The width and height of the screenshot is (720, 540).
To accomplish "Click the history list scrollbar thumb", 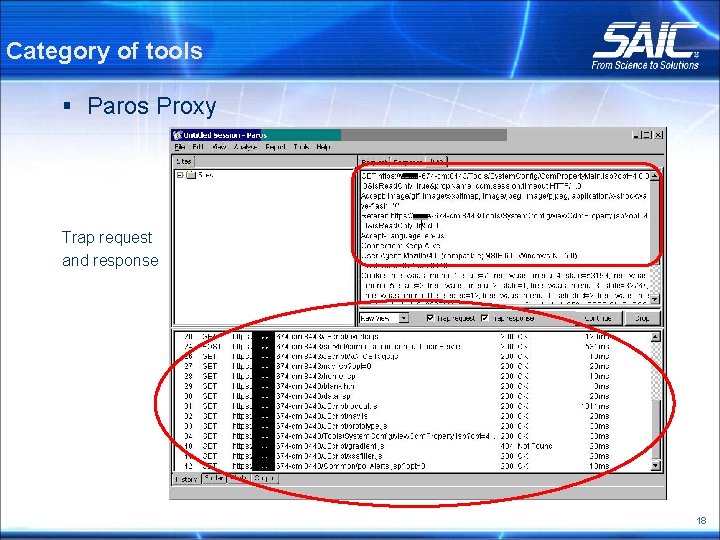I will [655, 429].
